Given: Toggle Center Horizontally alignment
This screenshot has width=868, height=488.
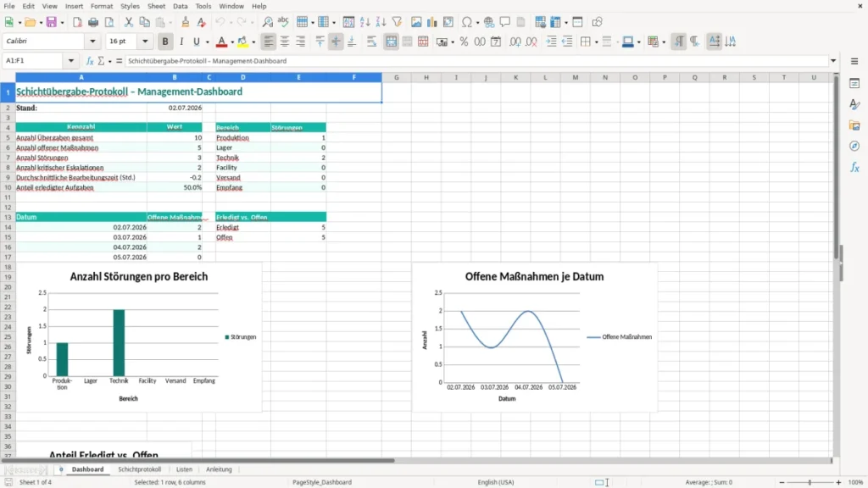Looking at the screenshot, I should coord(285,42).
